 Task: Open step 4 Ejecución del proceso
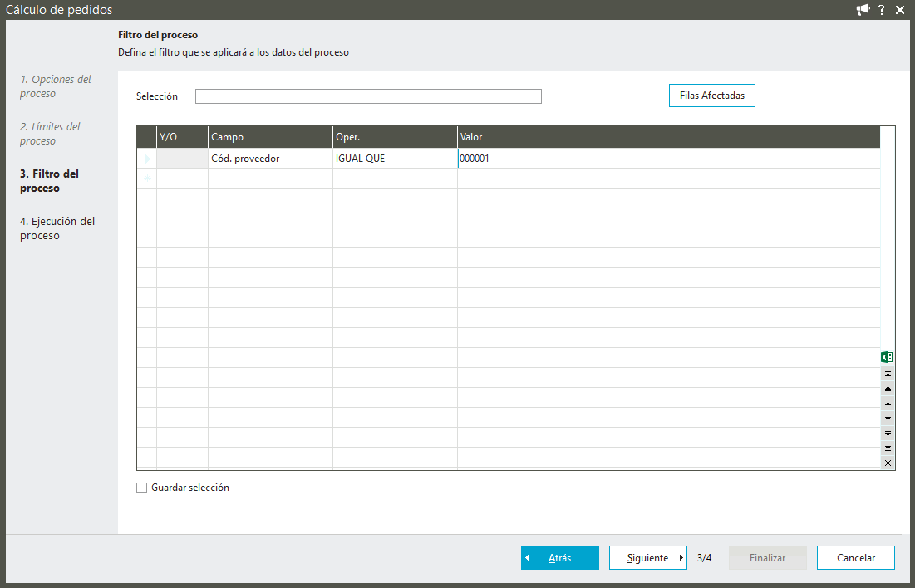[57, 228]
